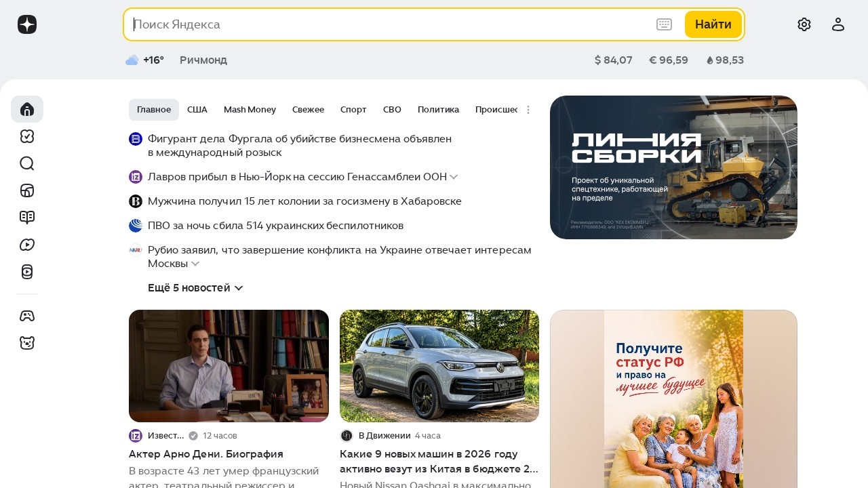The image size is (868, 488).
Task: Click into the Поиск Яндекса search field
Action: pyautogui.click(x=390, y=24)
